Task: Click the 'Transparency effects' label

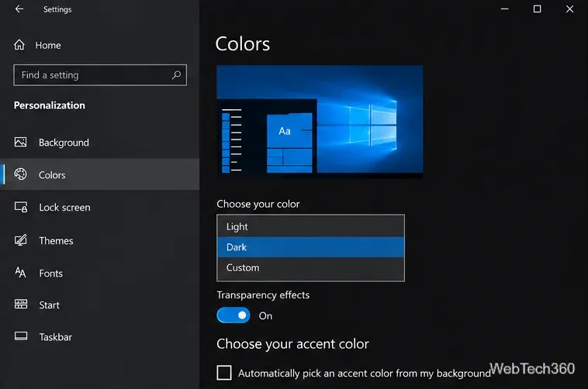Action: point(263,295)
